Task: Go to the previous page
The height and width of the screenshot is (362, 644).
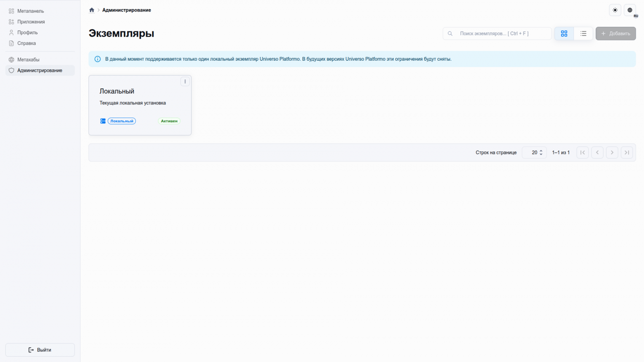Action: click(597, 152)
